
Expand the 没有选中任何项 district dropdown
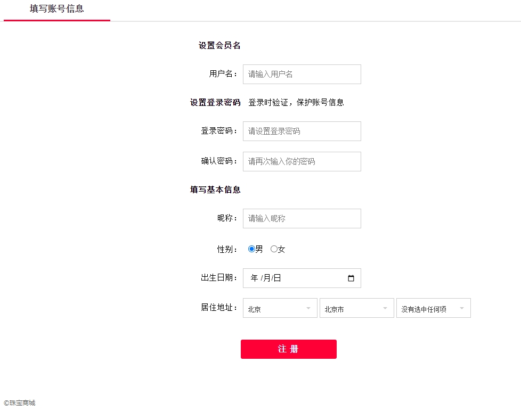pos(433,308)
